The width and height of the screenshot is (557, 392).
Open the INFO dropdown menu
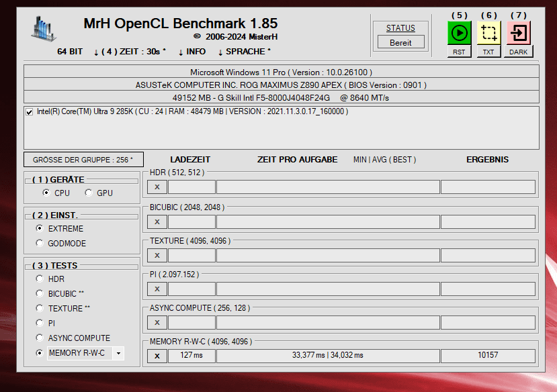tap(191, 52)
